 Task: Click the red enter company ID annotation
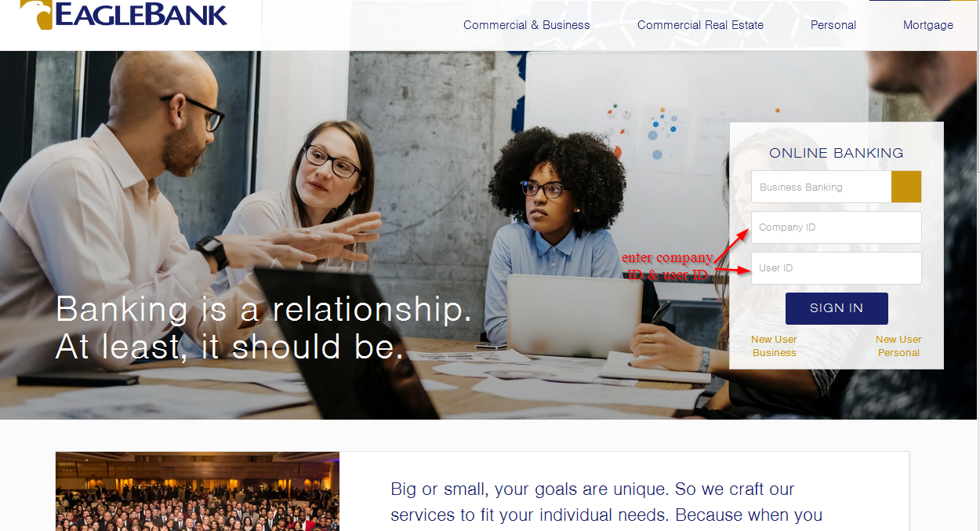tap(667, 266)
